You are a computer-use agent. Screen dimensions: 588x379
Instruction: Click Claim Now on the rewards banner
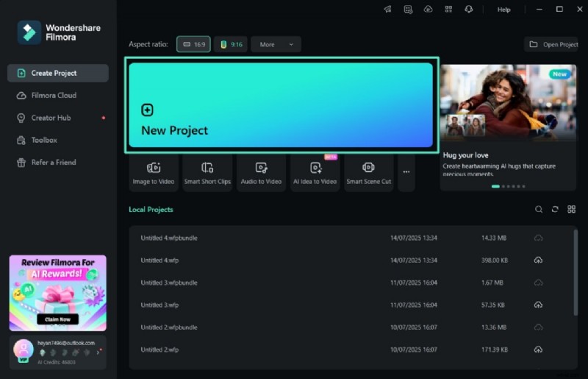(57, 319)
